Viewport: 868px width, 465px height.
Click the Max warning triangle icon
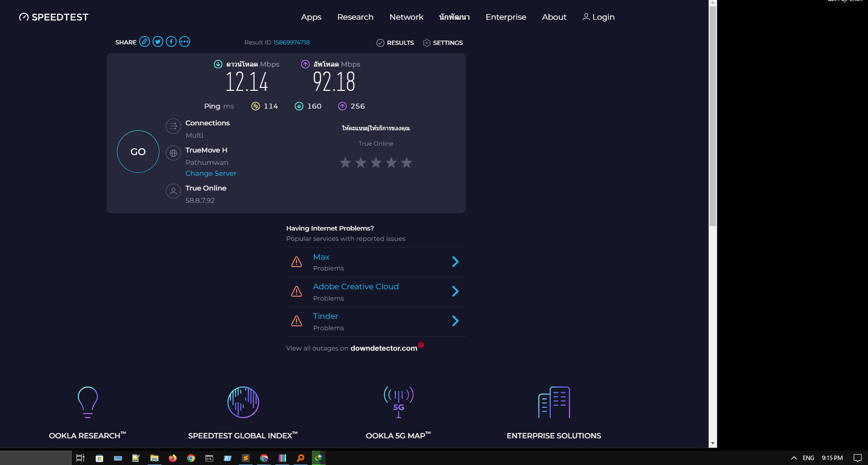click(297, 262)
